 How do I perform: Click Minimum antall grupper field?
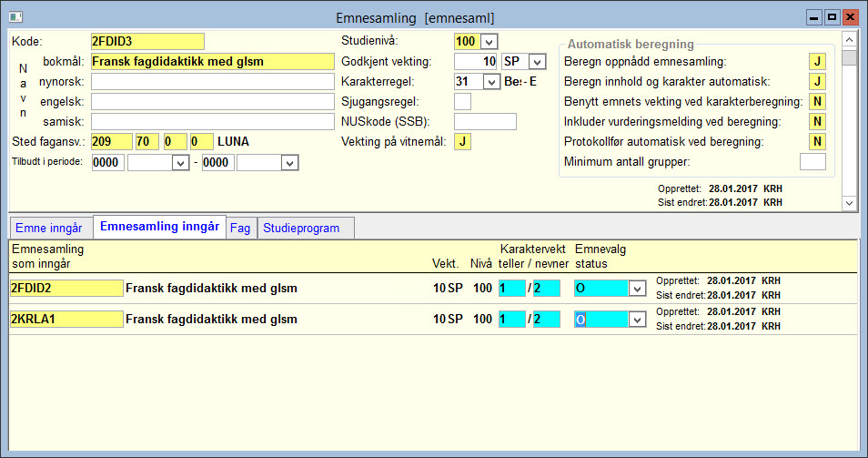(x=812, y=162)
